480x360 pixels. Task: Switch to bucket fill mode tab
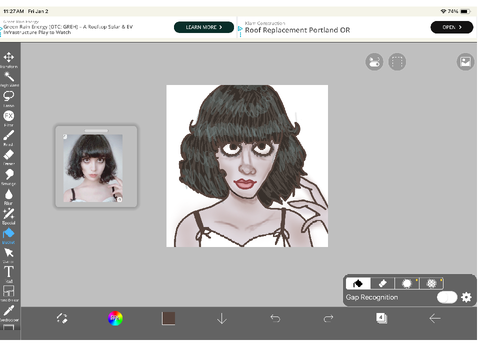[358, 283]
